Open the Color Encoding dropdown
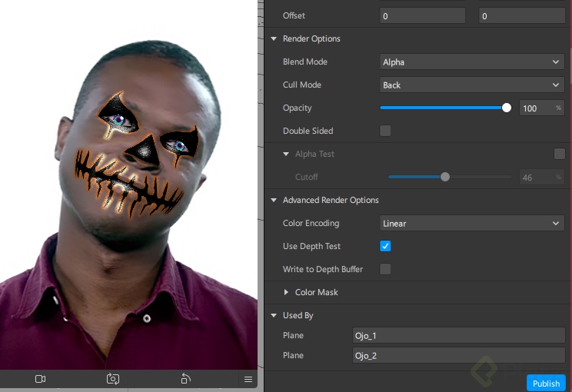This screenshot has width=572, height=392. (x=472, y=223)
